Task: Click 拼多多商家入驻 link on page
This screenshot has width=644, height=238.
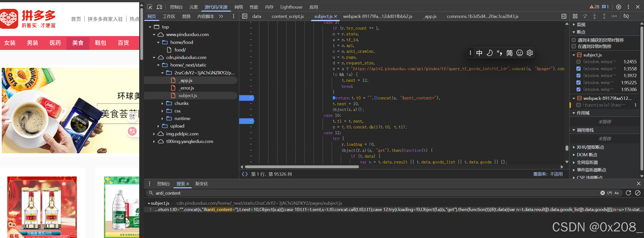Action: pyautogui.click(x=105, y=19)
